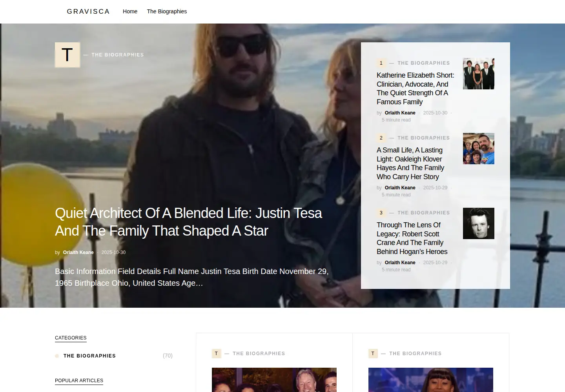Click the T badge on the second lower card
Screen dimensions: 565x392
pyautogui.click(x=373, y=353)
